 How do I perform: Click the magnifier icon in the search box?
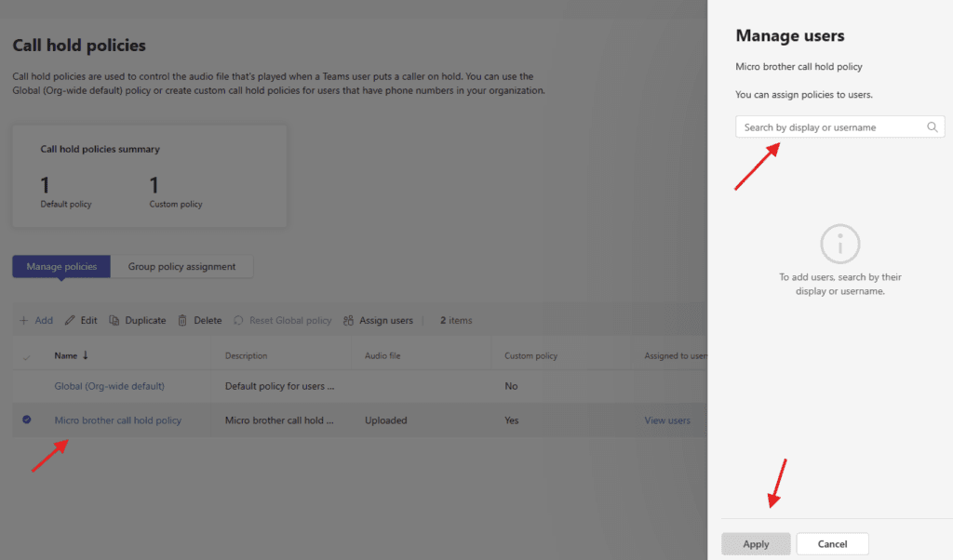[x=933, y=127]
